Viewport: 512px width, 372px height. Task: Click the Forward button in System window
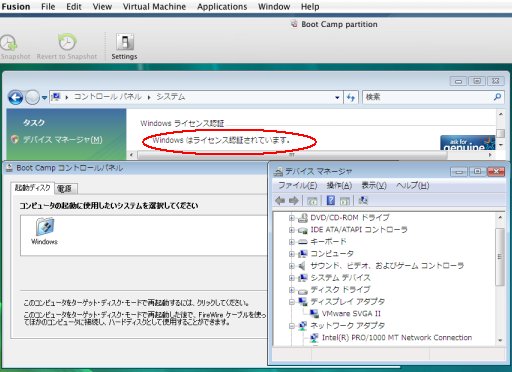(32, 97)
